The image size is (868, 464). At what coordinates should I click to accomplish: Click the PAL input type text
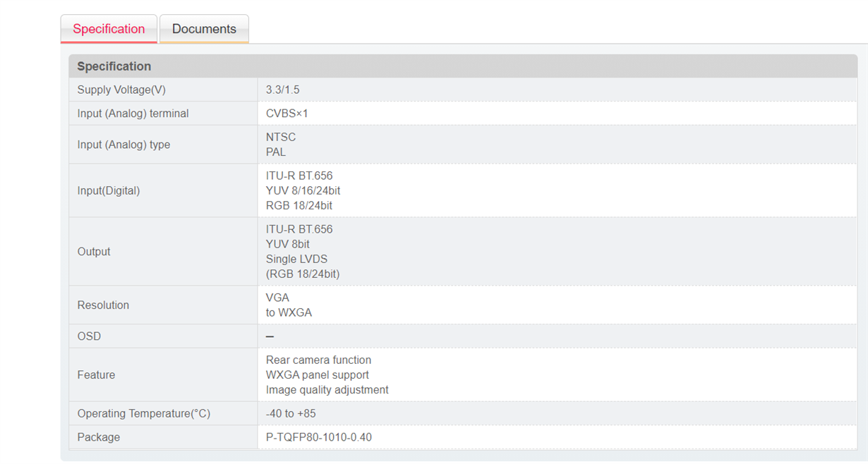276,152
